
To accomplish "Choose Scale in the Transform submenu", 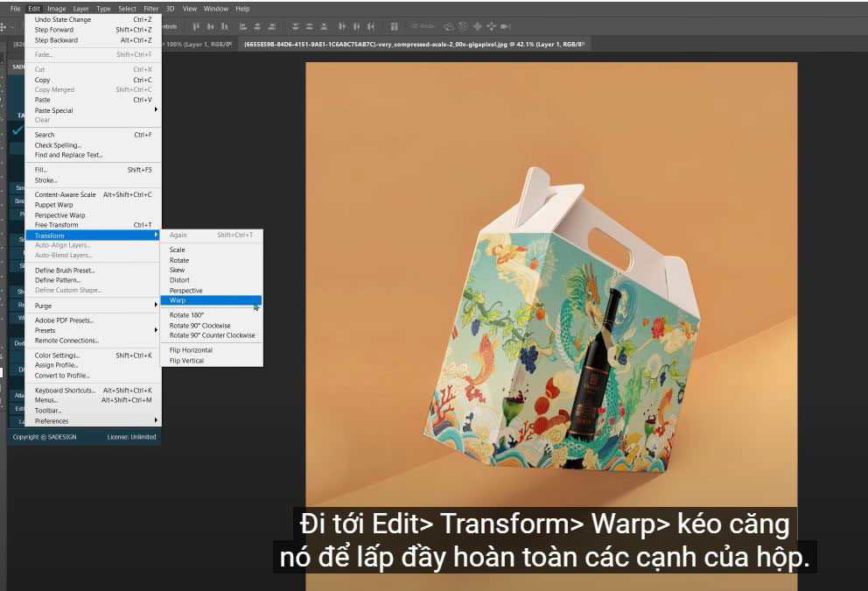I will (x=211, y=250).
